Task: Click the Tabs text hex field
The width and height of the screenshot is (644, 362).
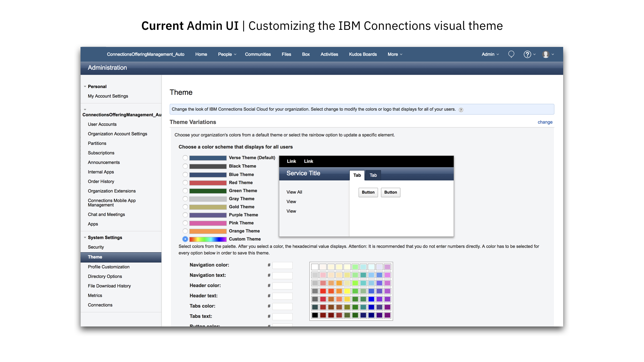Action: point(282,316)
